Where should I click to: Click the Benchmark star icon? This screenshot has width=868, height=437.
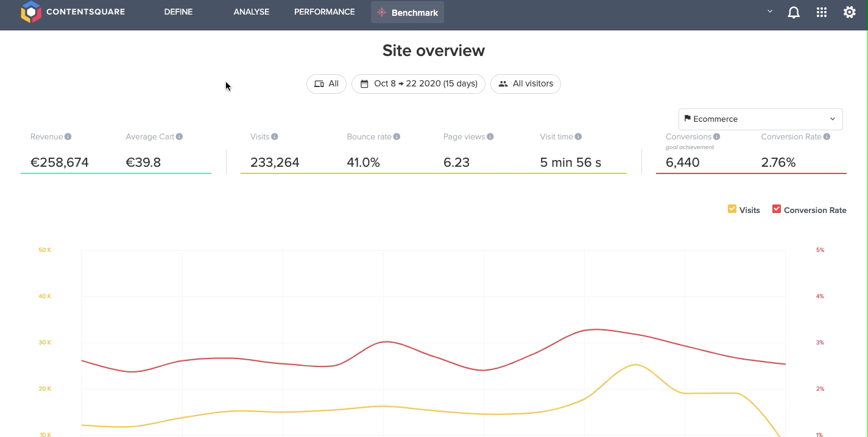(x=382, y=12)
